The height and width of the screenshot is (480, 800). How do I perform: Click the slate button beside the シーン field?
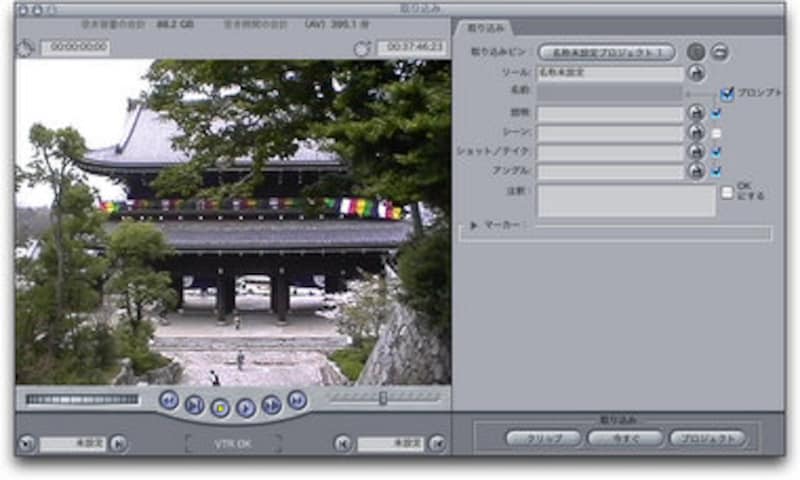point(696,133)
